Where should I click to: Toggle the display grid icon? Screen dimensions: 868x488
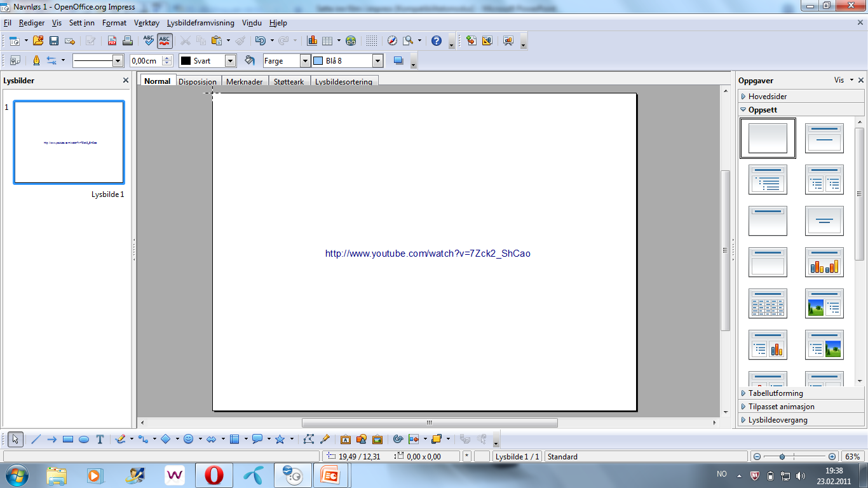click(x=372, y=41)
